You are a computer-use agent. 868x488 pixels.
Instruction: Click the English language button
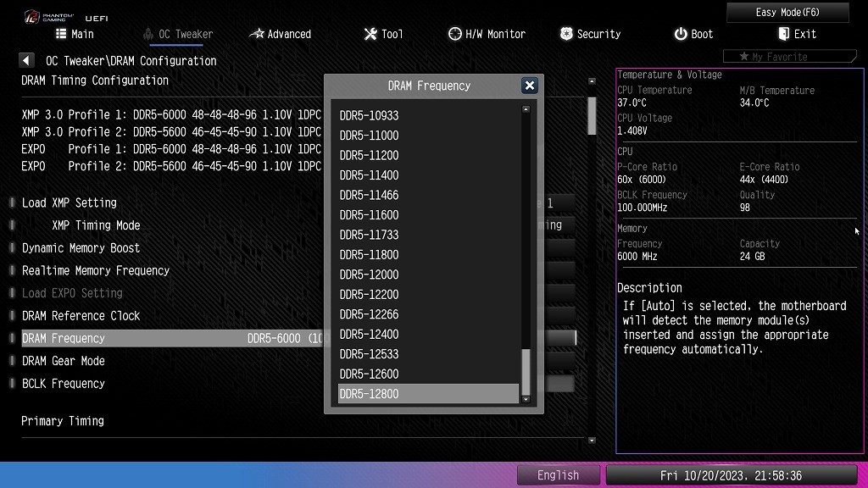tap(558, 475)
